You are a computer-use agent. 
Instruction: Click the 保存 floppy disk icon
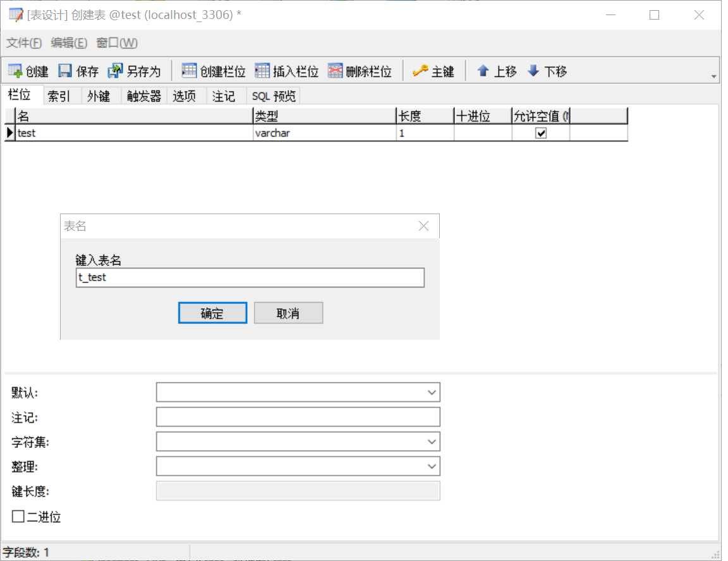tap(65, 71)
